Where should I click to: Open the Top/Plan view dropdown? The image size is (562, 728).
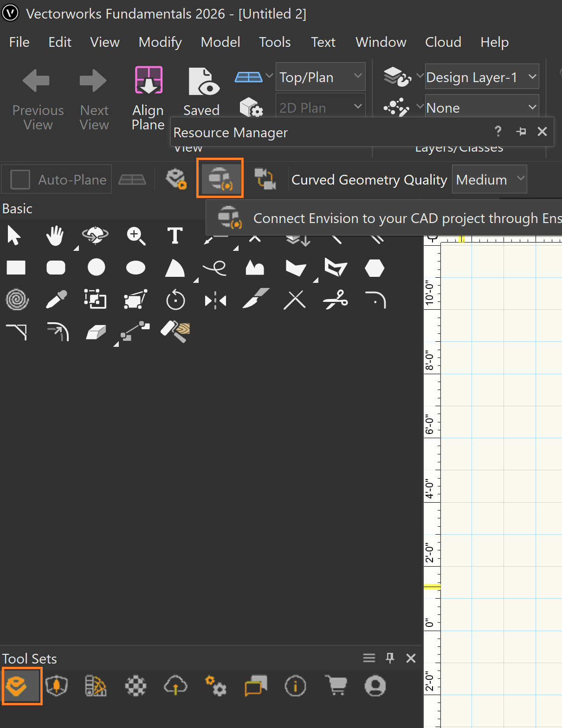[320, 77]
